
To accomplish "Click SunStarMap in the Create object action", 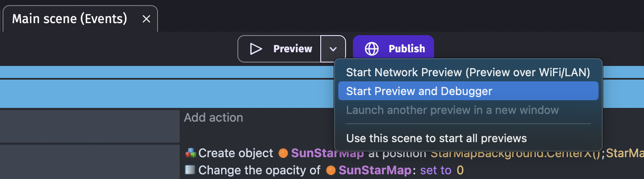I will (328, 153).
